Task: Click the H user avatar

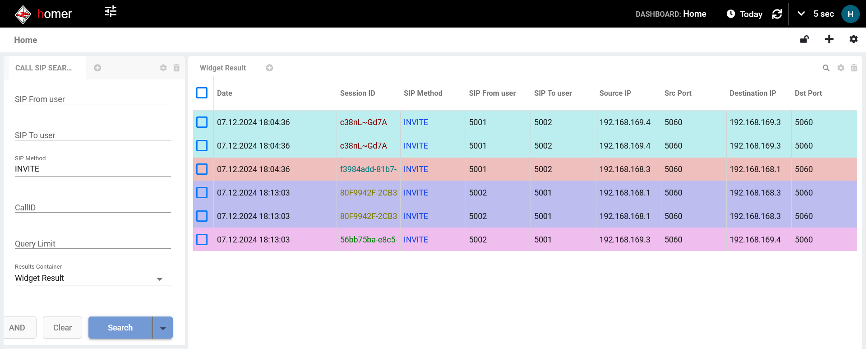Action: coord(850,14)
